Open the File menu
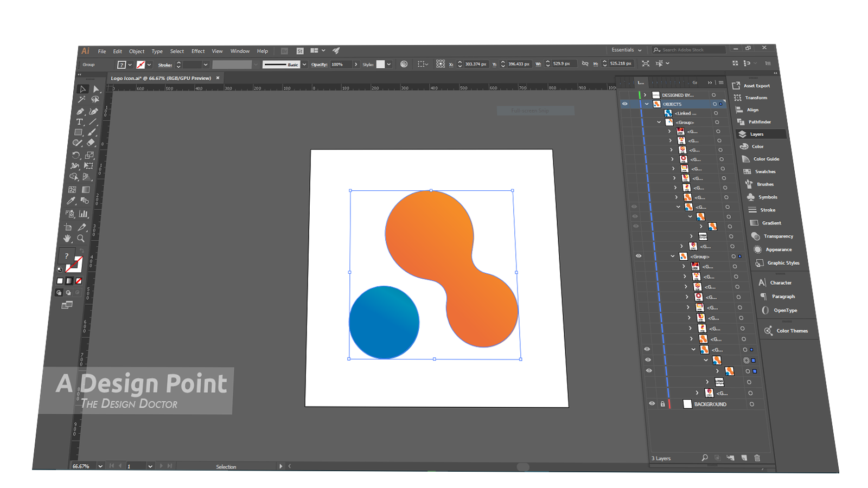 [102, 52]
